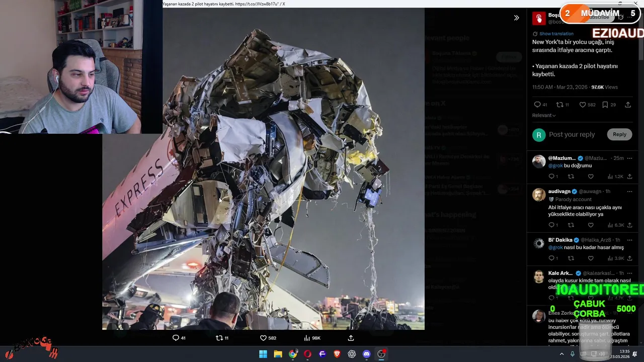Click the @auwagn handle text

click(590, 192)
